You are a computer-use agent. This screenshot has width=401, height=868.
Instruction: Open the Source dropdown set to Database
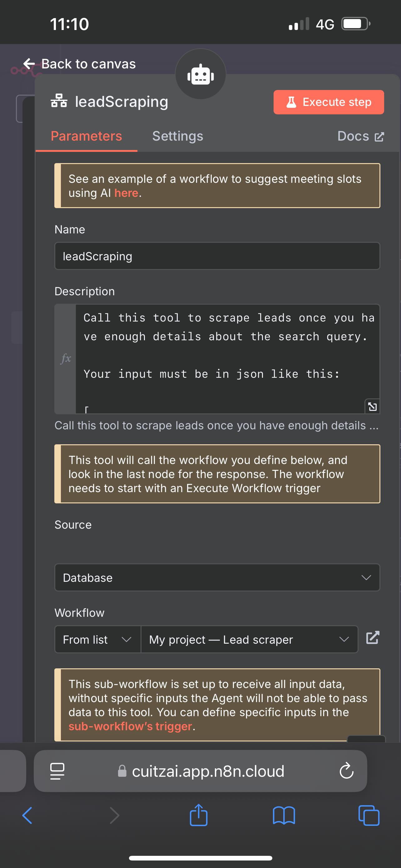pos(217,577)
